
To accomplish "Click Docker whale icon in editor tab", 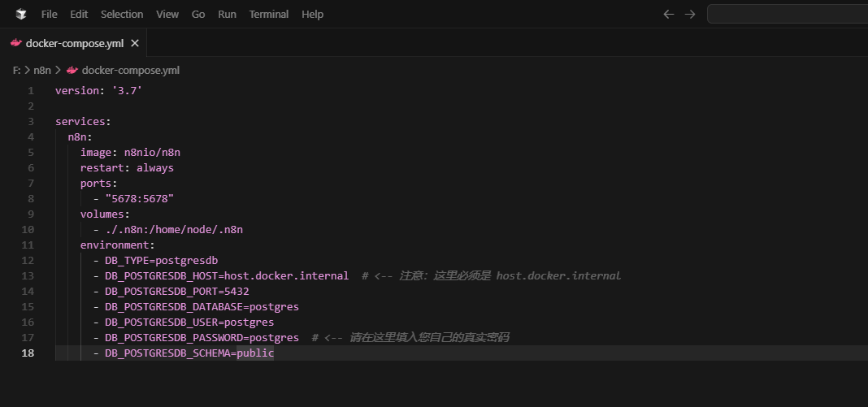I will [x=15, y=43].
